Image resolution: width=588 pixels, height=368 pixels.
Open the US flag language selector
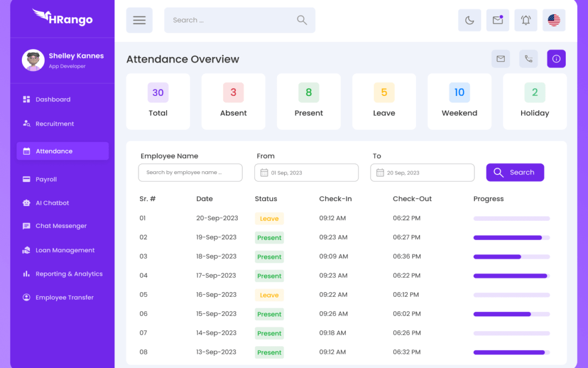click(554, 20)
